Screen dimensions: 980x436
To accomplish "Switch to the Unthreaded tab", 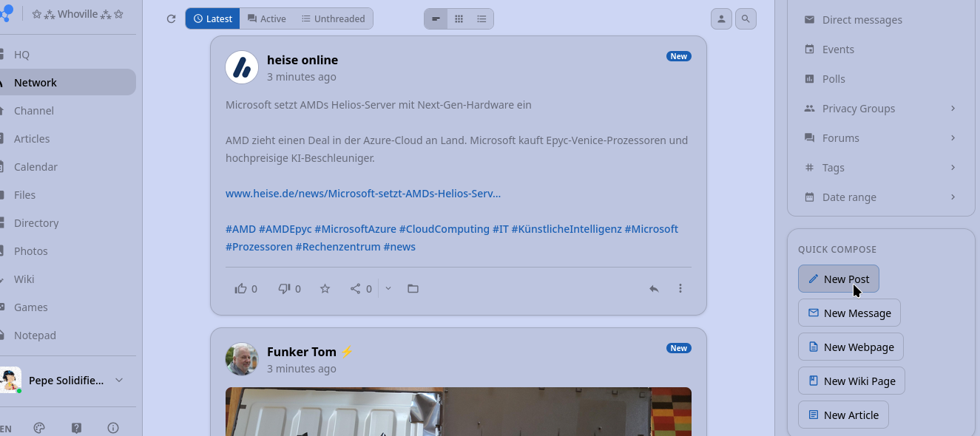I will tap(333, 18).
